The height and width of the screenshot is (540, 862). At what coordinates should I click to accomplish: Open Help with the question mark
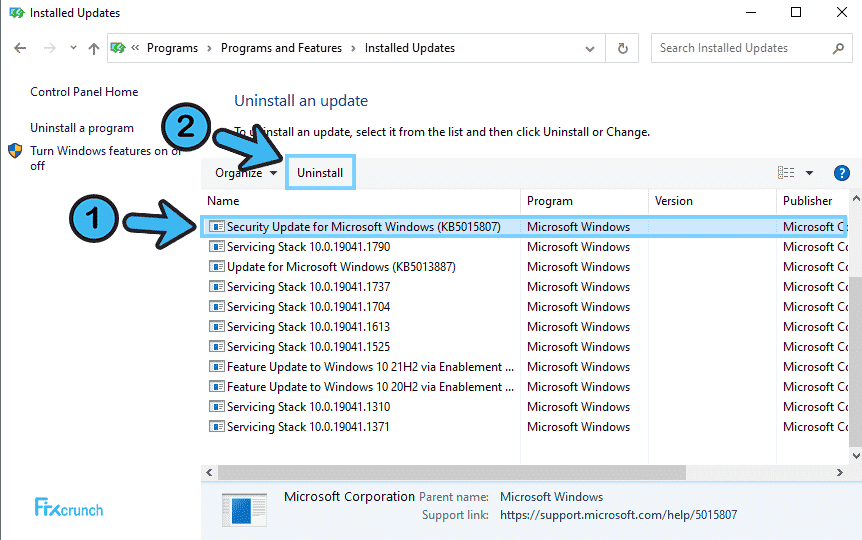coord(842,173)
